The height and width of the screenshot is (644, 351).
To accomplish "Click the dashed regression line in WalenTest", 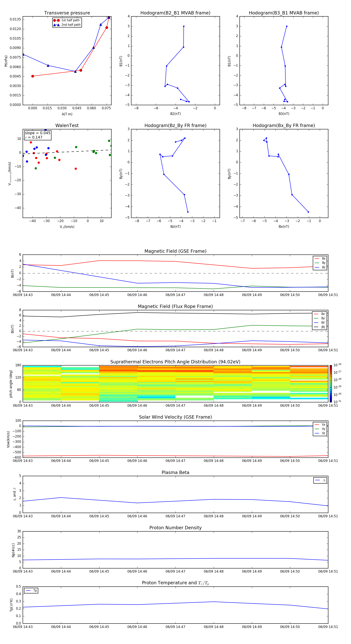I will click(67, 152).
